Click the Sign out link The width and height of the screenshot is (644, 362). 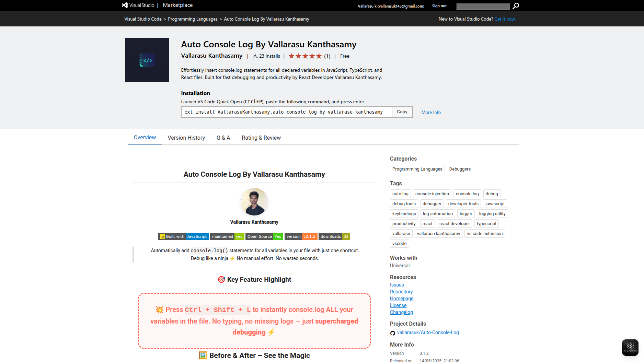click(439, 6)
